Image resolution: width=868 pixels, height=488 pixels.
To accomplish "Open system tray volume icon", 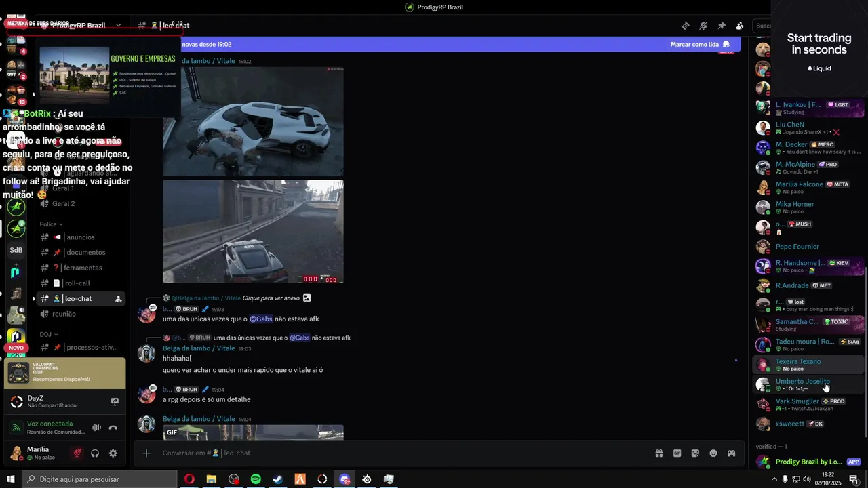I will click(x=808, y=479).
